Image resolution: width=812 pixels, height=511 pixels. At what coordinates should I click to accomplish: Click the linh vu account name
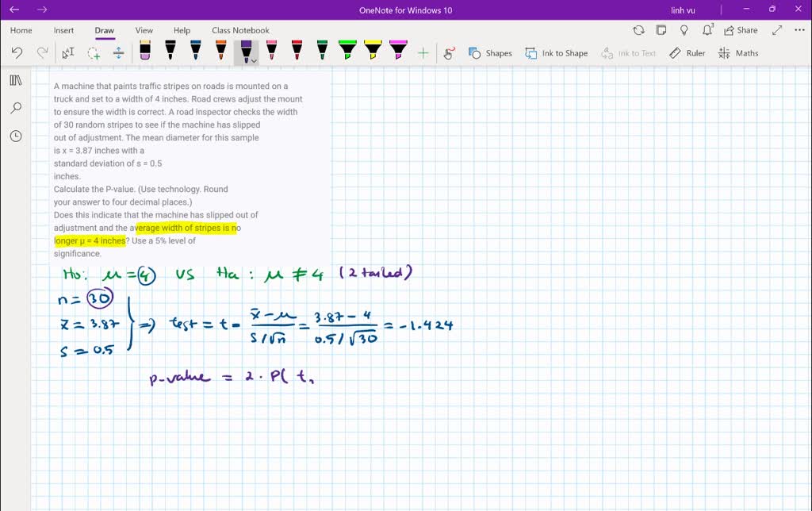683,10
